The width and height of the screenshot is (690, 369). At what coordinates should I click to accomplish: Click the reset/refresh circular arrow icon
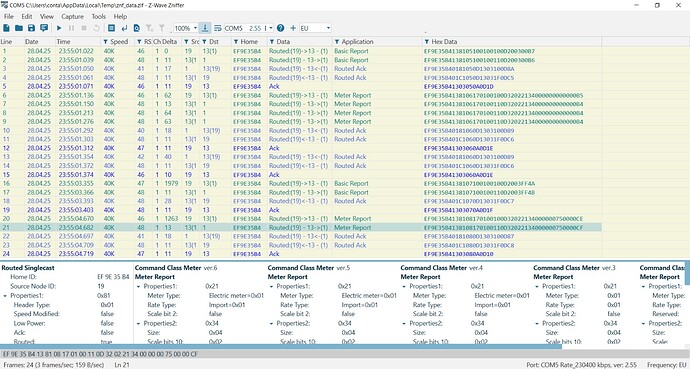click(96, 28)
